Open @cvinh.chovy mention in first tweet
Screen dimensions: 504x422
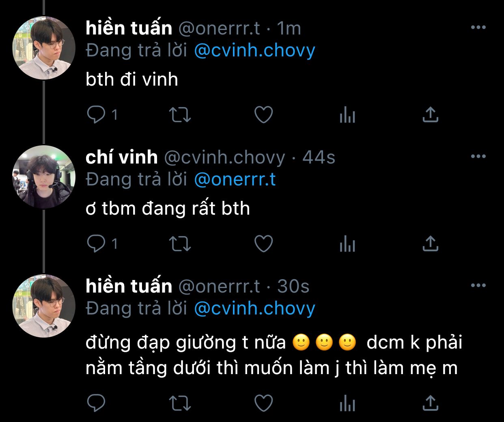(254, 50)
